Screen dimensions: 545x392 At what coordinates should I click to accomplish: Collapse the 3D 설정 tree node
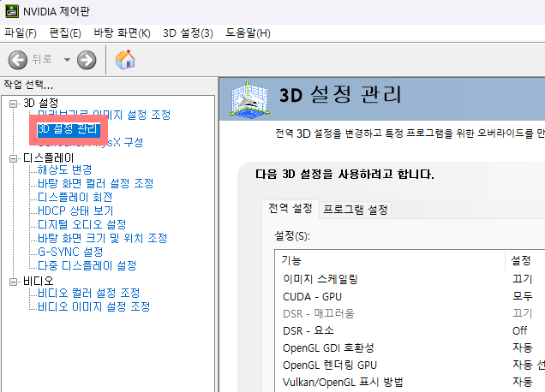(13, 104)
